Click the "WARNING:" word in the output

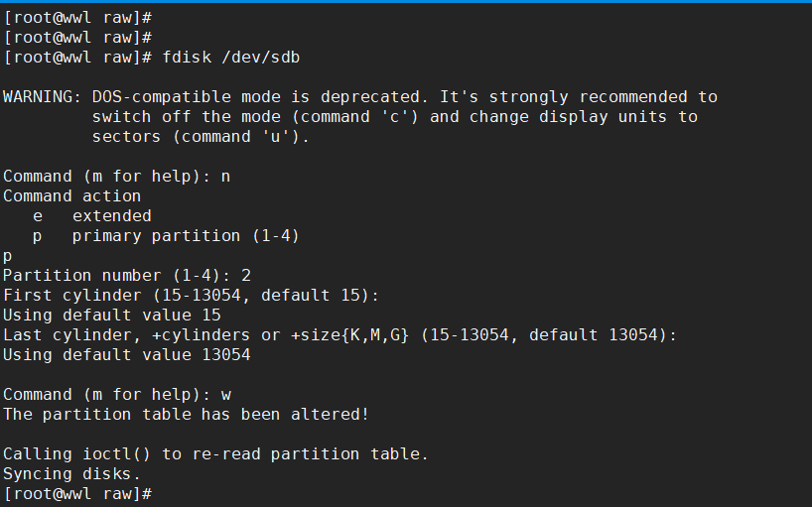[x=42, y=97]
